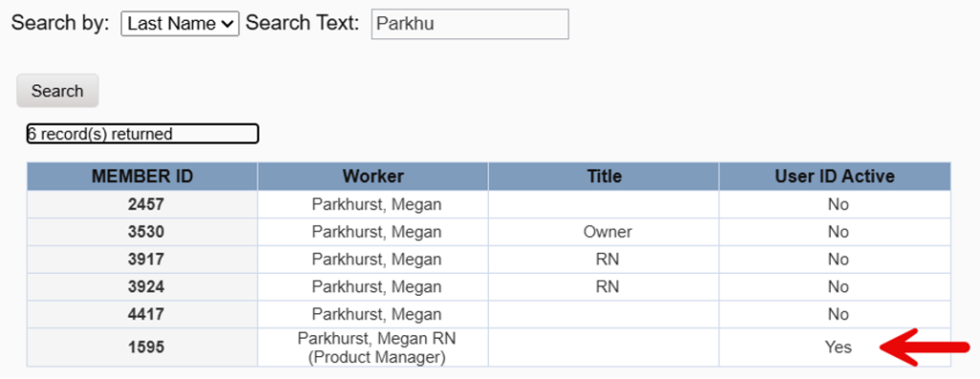Click the RN title in row 3917
The image size is (980, 379).
pos(608,259)
